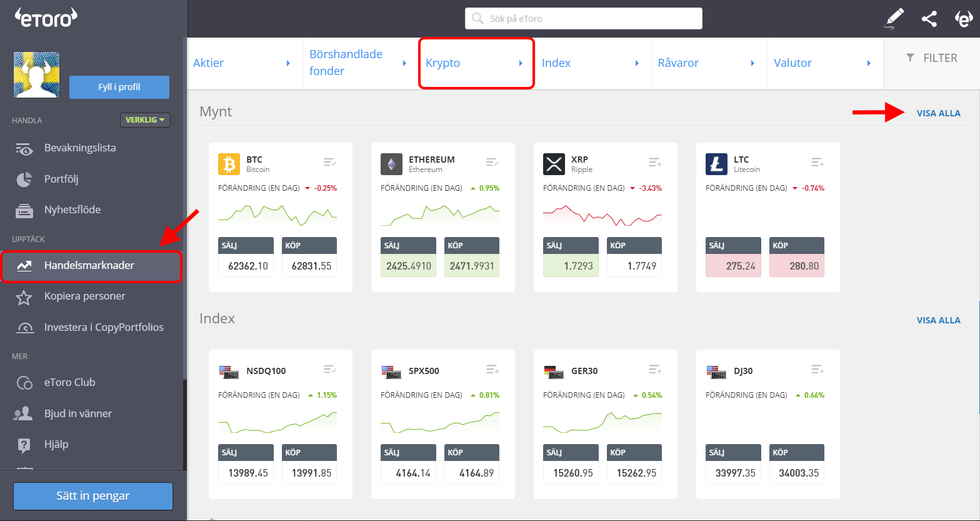Add DJ30 to watchlist

817,370
